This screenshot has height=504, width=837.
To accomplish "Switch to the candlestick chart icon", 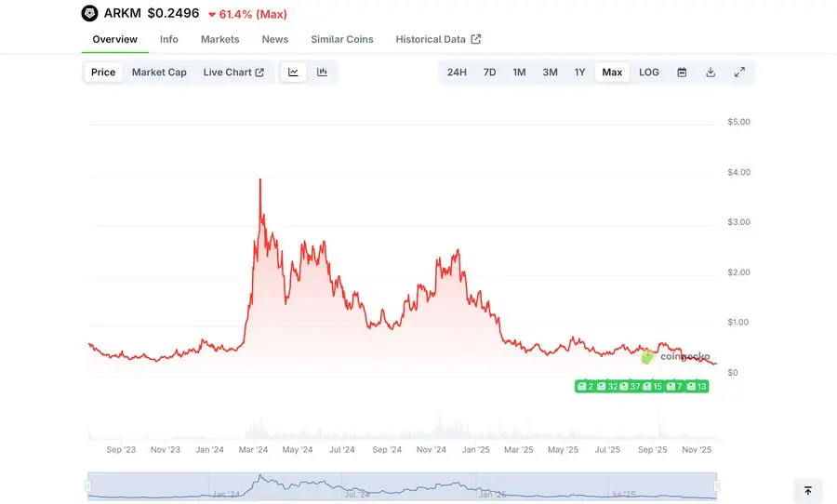I will [322, 73].
